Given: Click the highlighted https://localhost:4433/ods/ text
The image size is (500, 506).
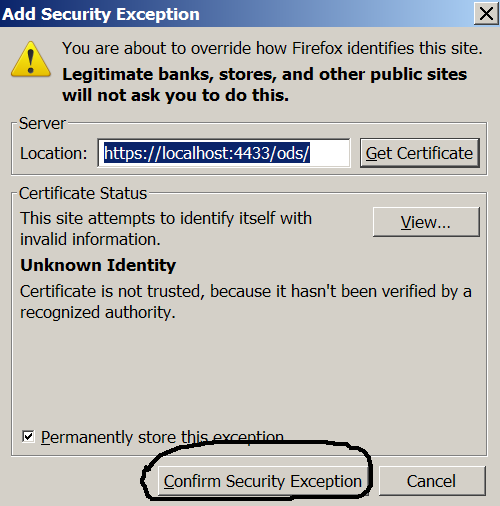Looking at the screenshot, I should point(207,153).
